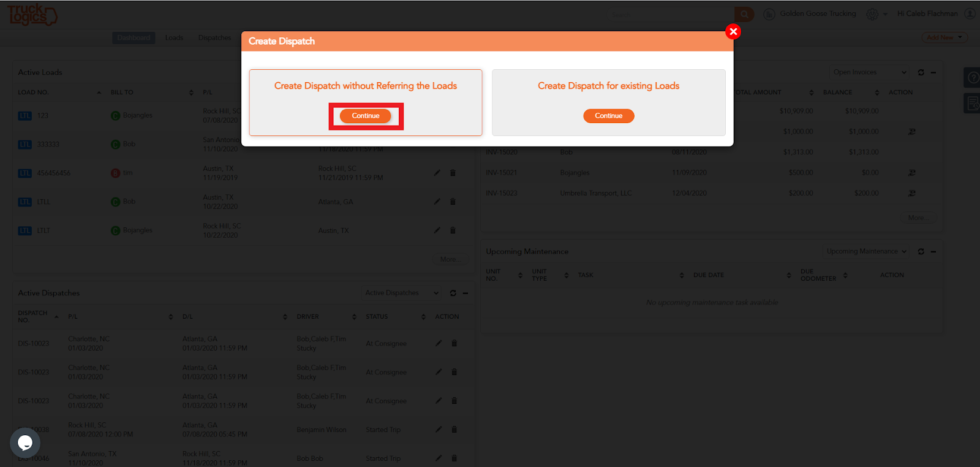The width and height of the screenshot is (980, 467).
Task: Close the Create Dispatch dialog
Action: 733,32
